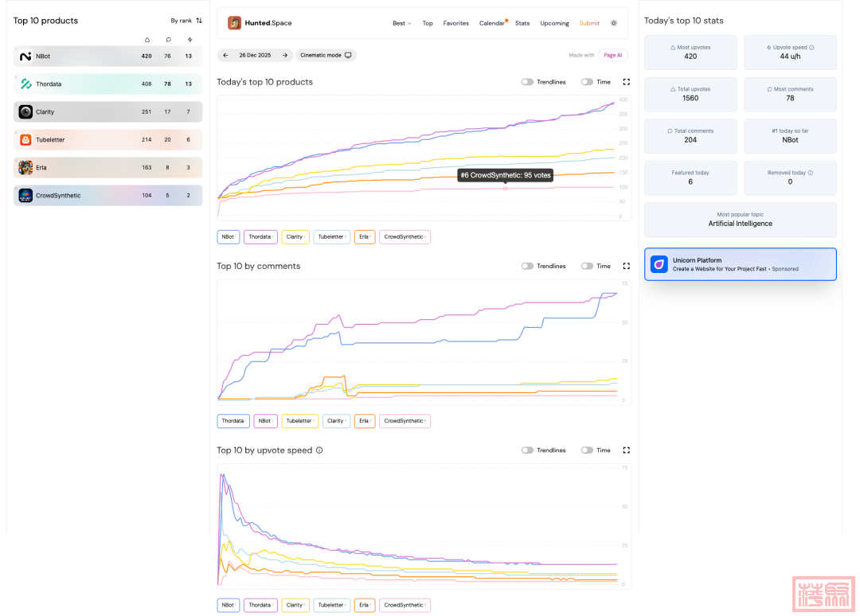The width and height of the screenshot is (860, 616).
Task: Enable Trendlines on Today's top 10 products
Action: click(x=527, y=82)
